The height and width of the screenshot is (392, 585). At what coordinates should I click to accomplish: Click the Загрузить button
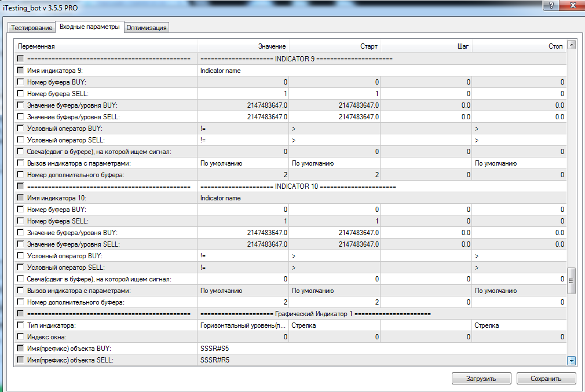coord(481,379)
